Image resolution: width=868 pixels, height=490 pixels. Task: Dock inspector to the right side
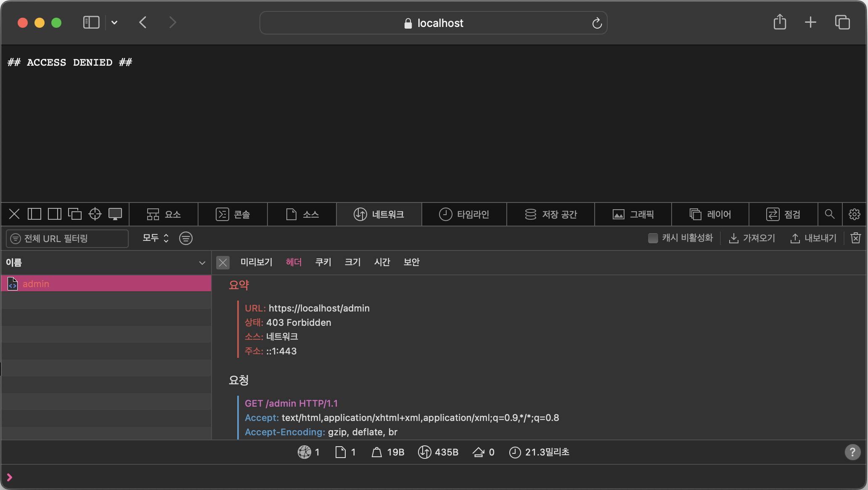(55, 214)
